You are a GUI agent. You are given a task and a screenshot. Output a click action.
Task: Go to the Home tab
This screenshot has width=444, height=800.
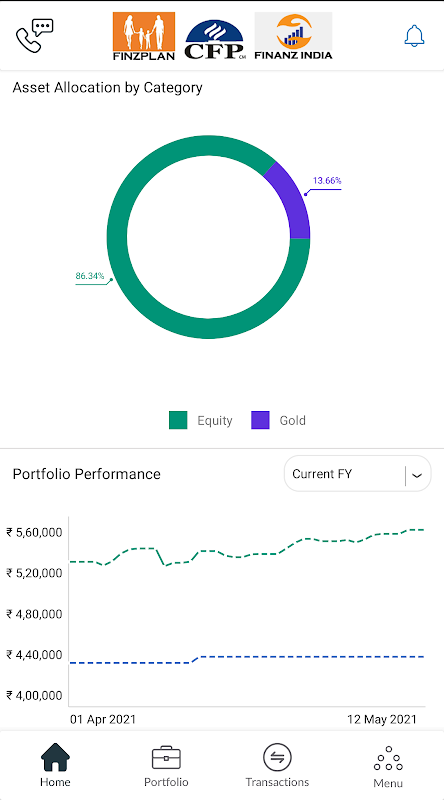point(55,765)
